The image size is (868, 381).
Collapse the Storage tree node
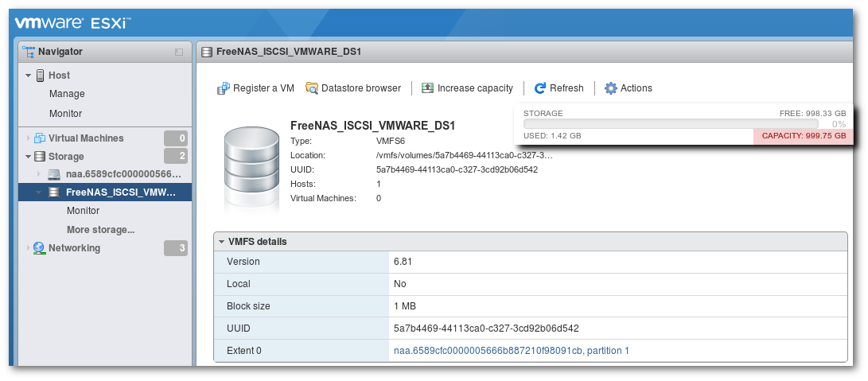click(29, 157)
